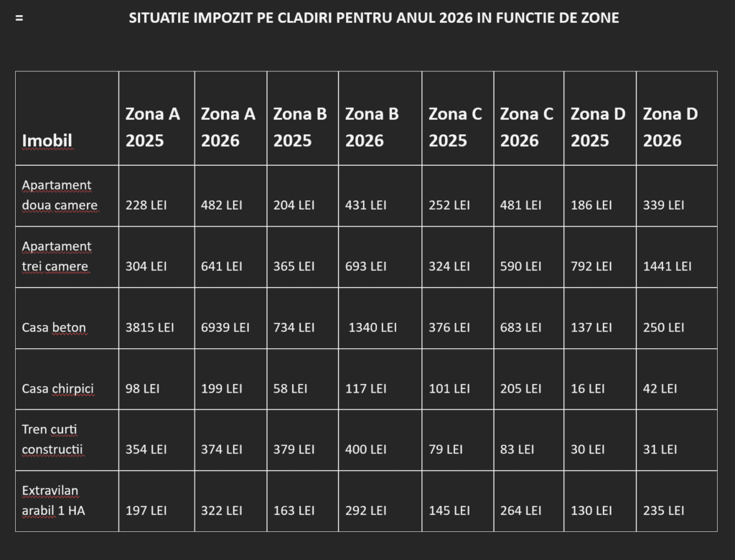Viewport: 735px width, 560px height.
Task: Click the Zona D 2026 column header
Action: click(x=670, y=126)
